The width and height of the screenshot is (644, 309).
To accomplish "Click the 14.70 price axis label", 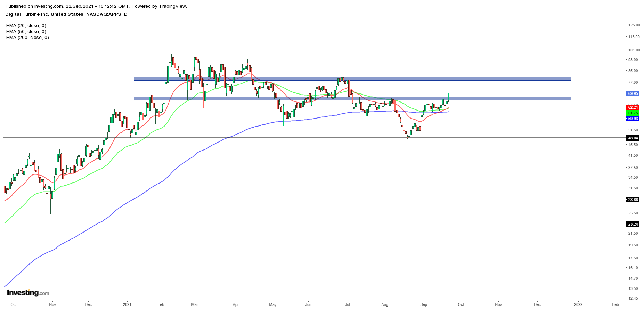I will pos(633,278).
